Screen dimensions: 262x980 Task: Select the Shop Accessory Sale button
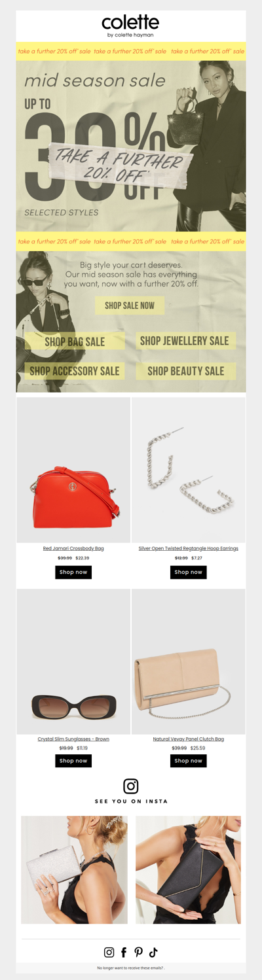point(75,371)
